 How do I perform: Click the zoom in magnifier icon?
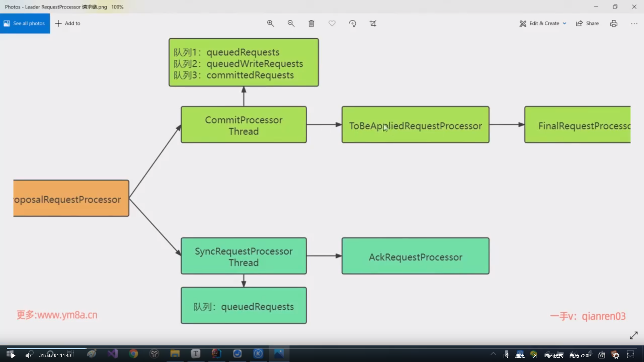[270, 23]
